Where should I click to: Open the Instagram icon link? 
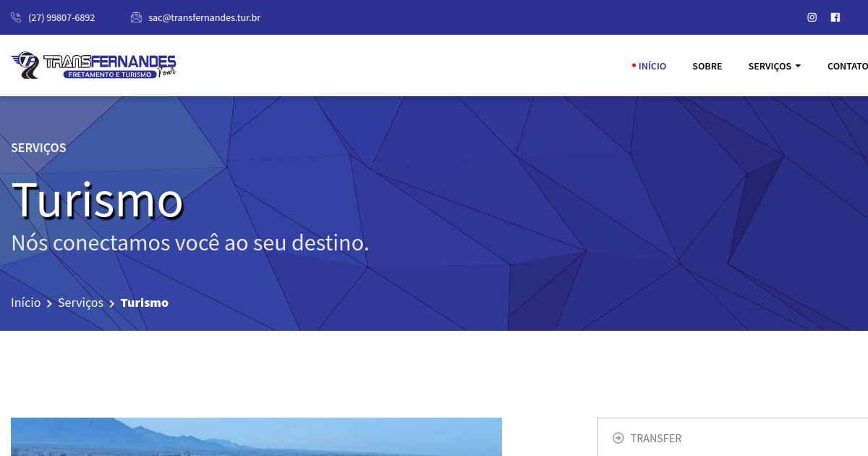click(812, 17)
